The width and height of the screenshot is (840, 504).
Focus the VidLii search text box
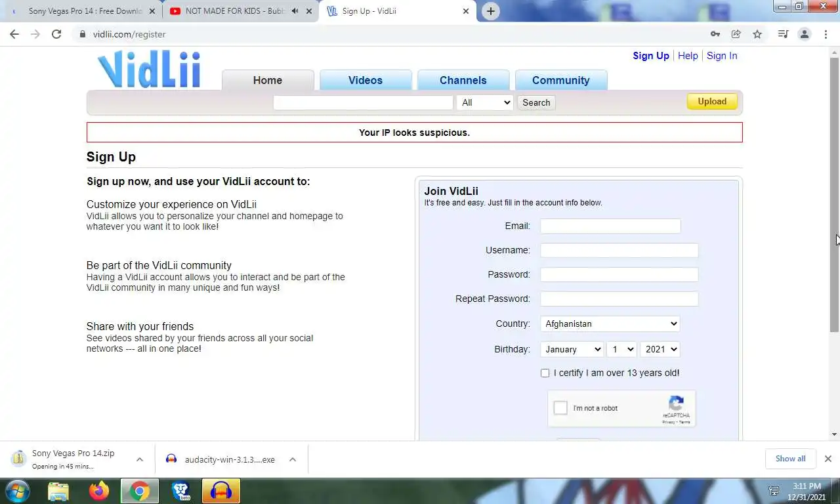tap(363, 102)
